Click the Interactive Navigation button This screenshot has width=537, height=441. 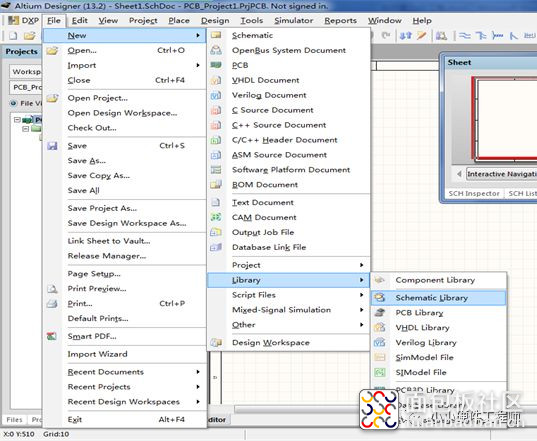pos(501,174)
